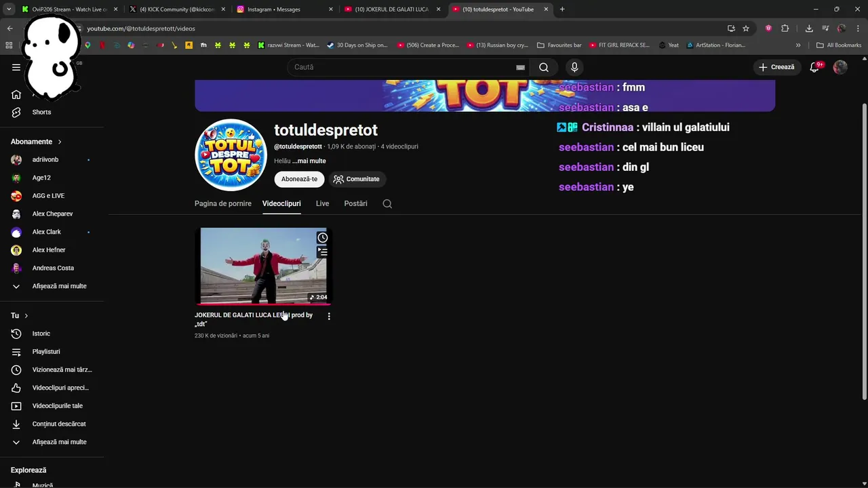Close the Instagram Messages tab
The height and width of the screenshot is (488, 868).
tap(331, 9)
